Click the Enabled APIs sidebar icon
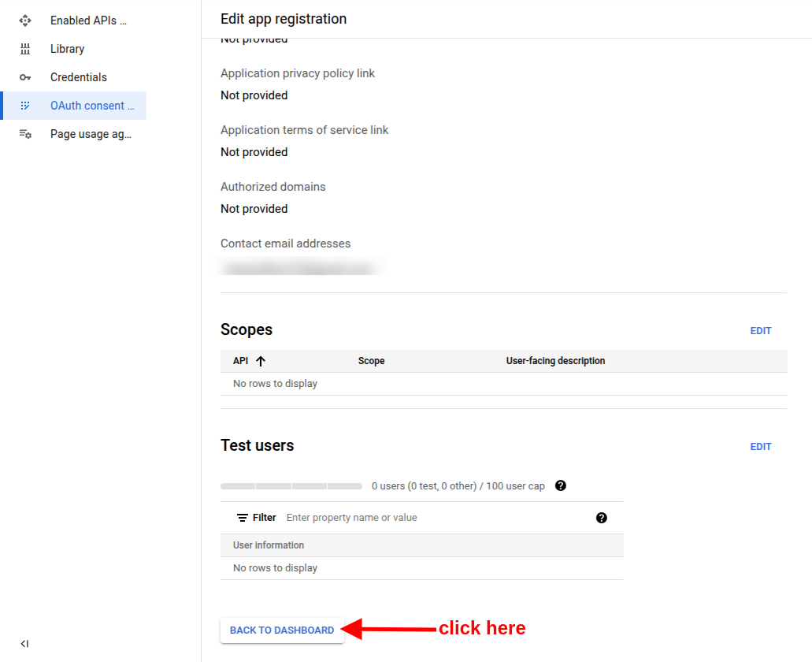 tap(25, 20)
